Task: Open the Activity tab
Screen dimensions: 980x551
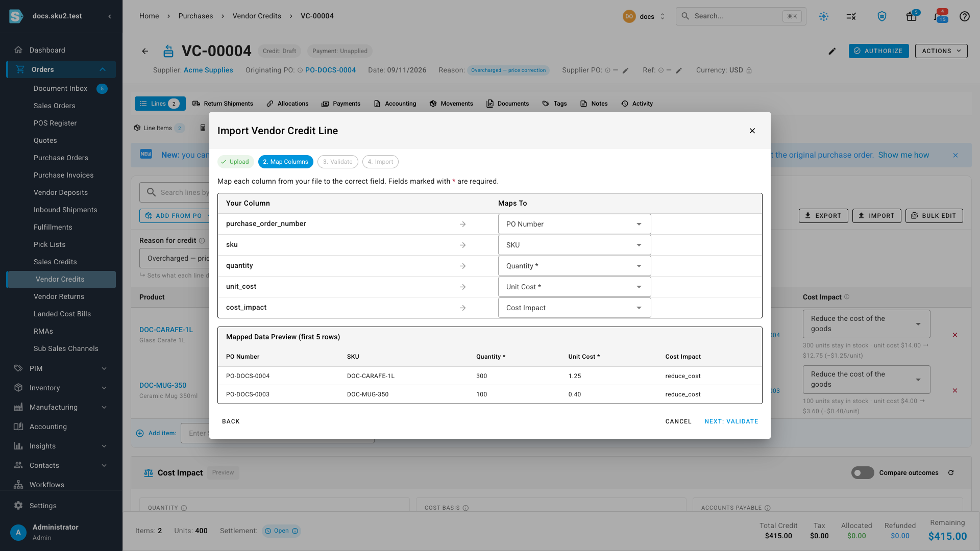Action: [x=637, y=104]
